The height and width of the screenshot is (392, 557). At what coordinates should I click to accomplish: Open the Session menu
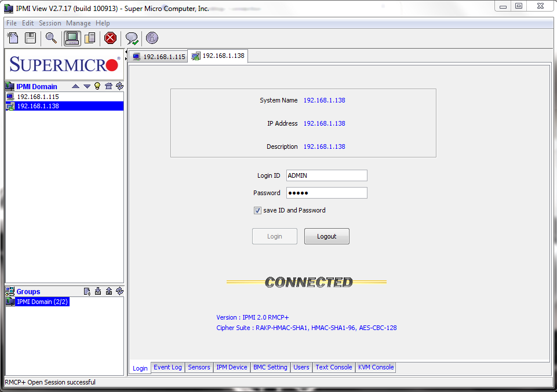(50, 23)
